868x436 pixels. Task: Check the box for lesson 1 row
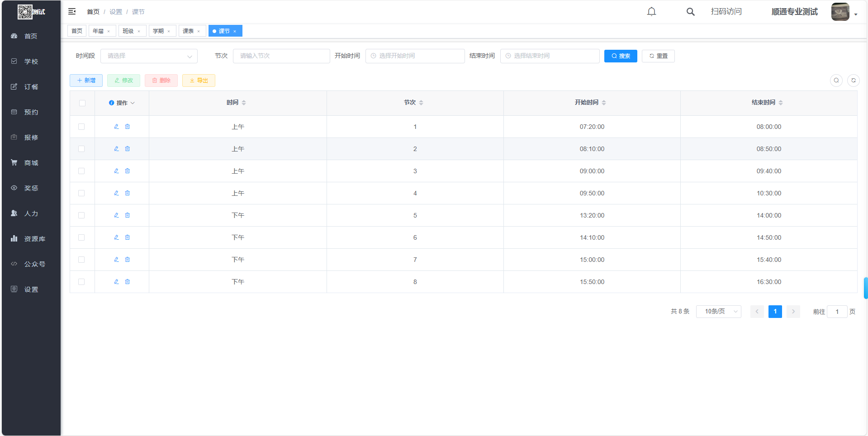81,127
